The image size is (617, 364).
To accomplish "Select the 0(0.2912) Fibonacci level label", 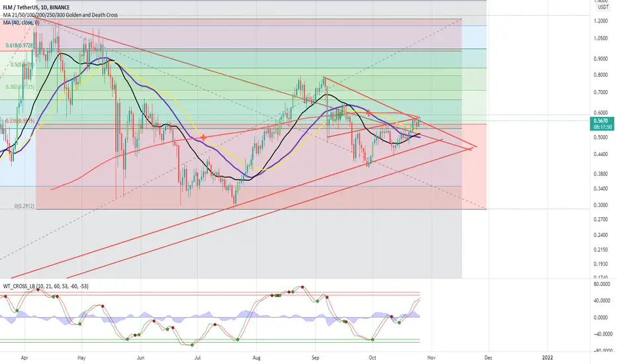I will coord(24,206).
